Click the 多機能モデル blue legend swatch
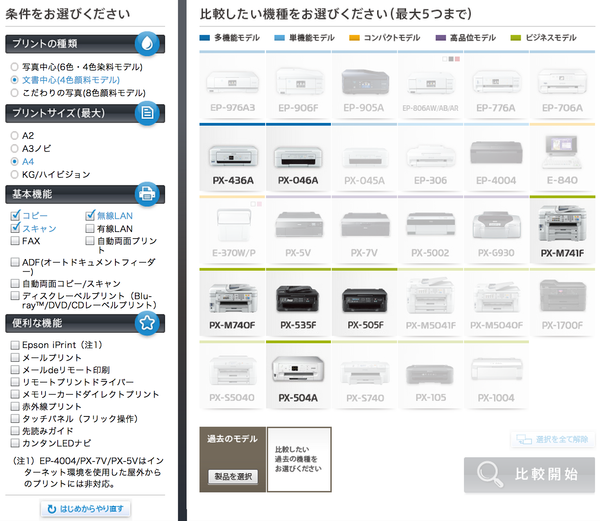600x521 pixels. click(x=205, y=37)
